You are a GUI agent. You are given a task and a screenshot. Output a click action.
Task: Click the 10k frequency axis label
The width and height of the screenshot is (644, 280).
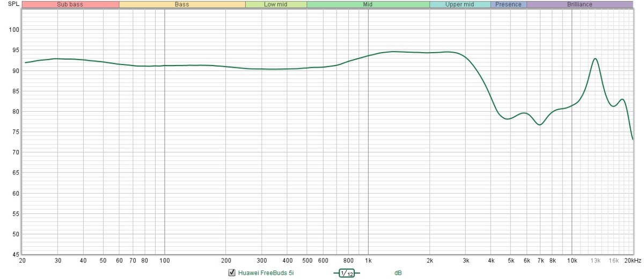coord(572,261)
